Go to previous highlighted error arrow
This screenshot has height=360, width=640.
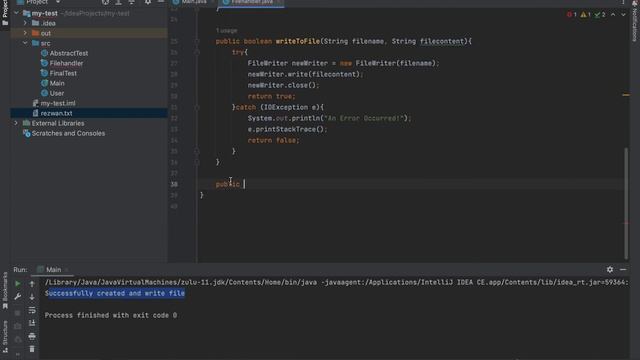(613, 15)
